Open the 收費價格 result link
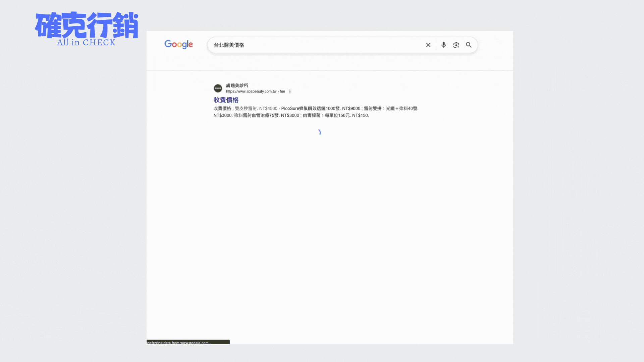The height and width of the screenshot is (362, 644). click(x=226, y=100)
